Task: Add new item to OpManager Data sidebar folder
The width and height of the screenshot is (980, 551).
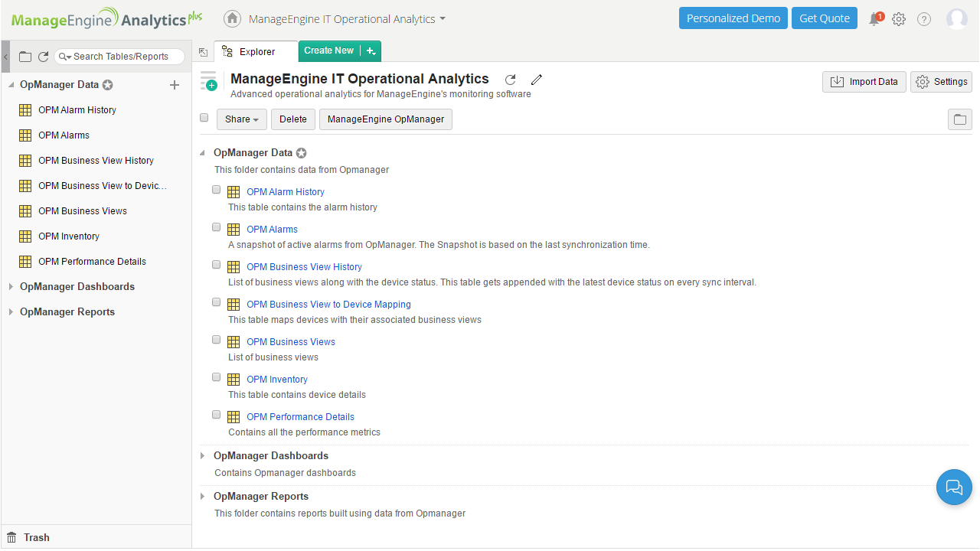Action: coord(175,85)
